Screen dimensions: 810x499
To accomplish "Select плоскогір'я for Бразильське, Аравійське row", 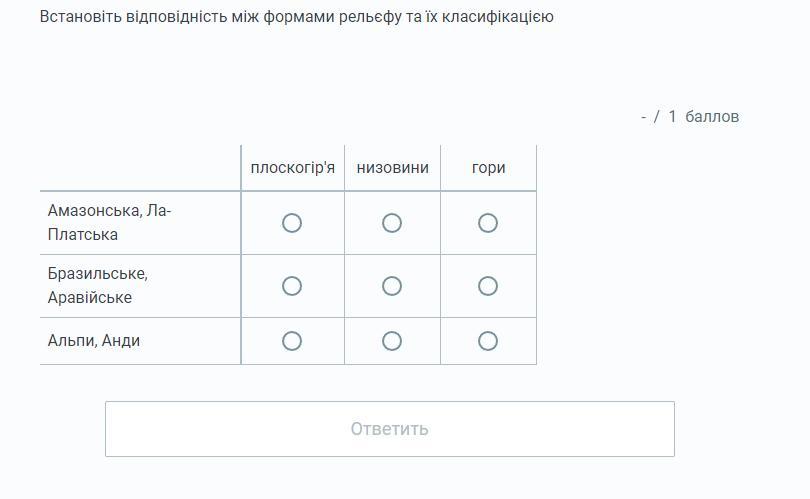I will 292,286.
